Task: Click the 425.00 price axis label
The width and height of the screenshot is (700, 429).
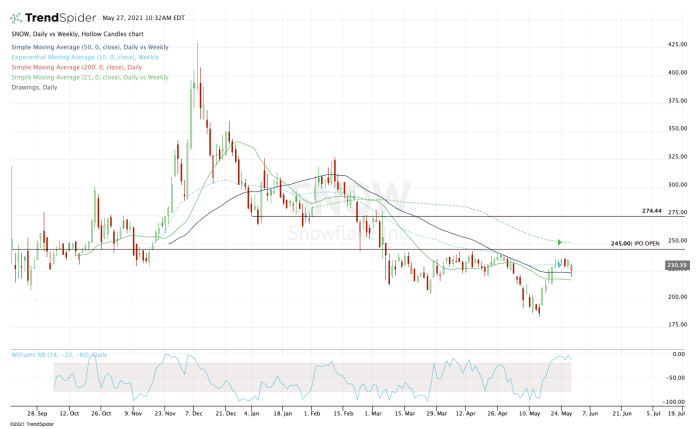Action: (x=678, y=45)
